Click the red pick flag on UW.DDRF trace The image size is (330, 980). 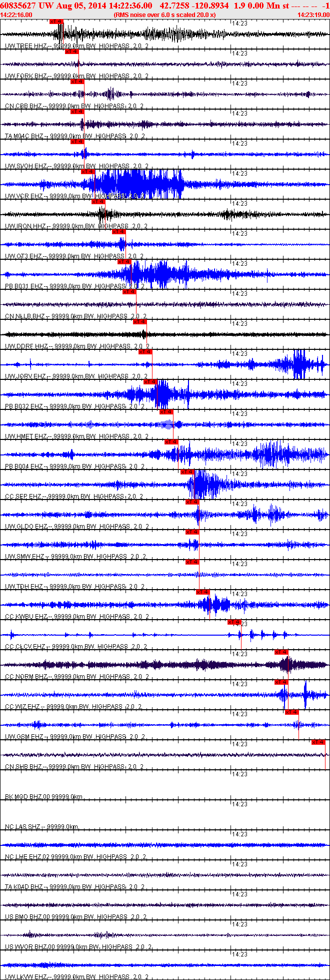point(140,322)
